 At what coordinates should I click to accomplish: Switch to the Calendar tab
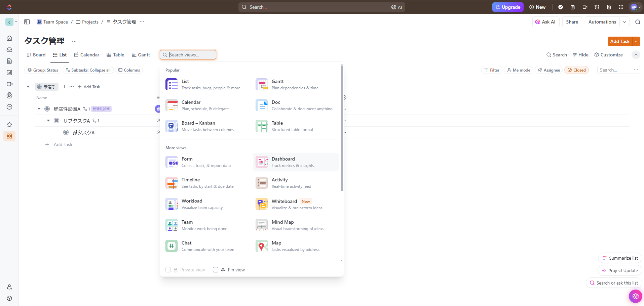coord(86,55)
